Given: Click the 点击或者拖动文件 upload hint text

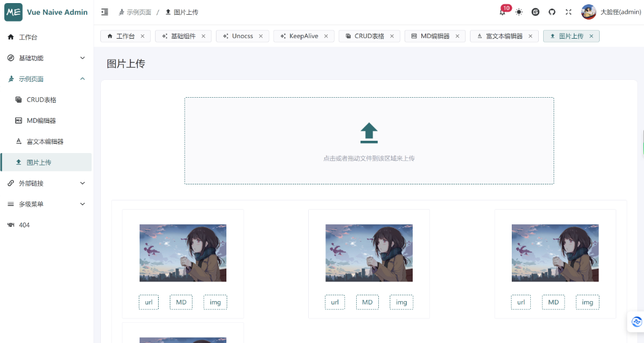Looking at the screenshot, I should (369, 159).
